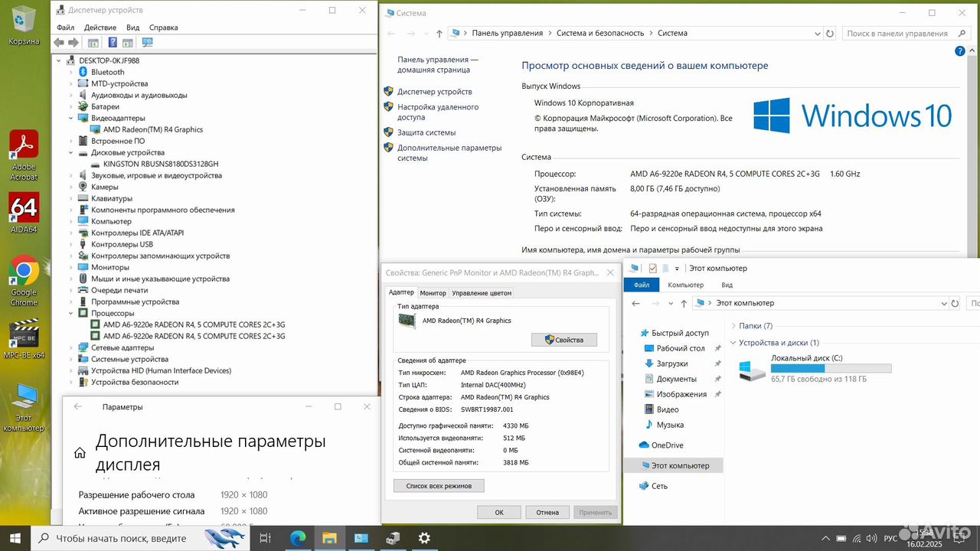The image size is (980, 551).
Task: Click the Help question-mark icon in Device Manager toolbar
Action: click(x=113, y=43)
